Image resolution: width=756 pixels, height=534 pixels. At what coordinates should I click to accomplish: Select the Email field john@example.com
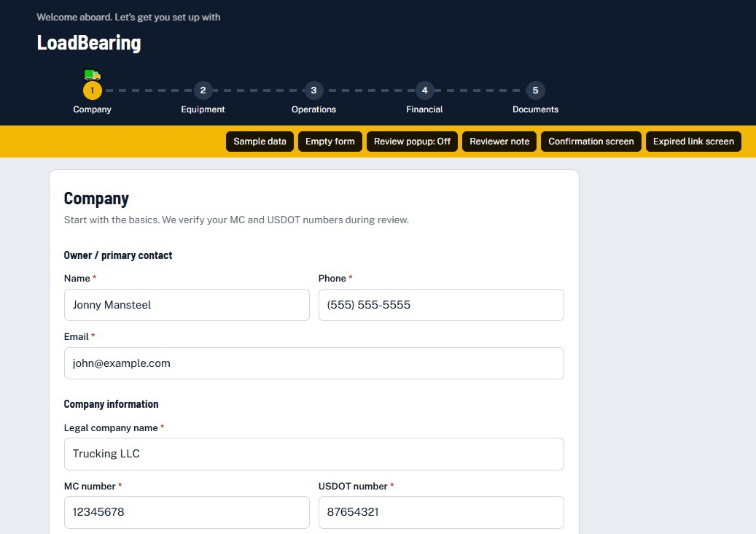(x=314, y=363)
